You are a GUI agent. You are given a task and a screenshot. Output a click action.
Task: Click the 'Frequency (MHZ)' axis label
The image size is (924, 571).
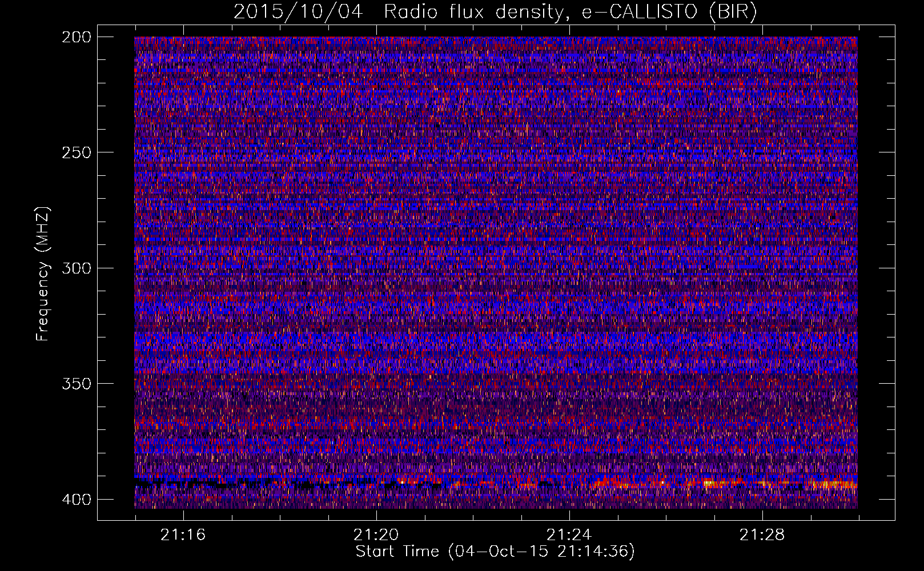[x=43, y=274]
